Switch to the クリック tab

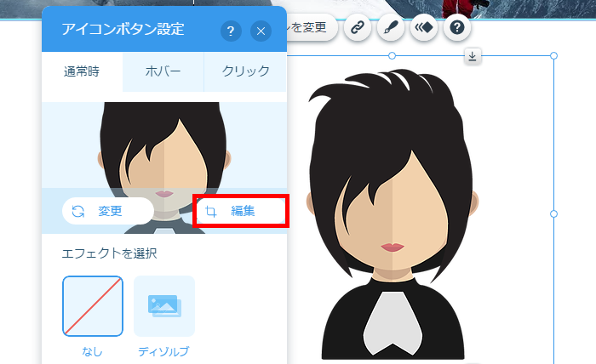245,71
